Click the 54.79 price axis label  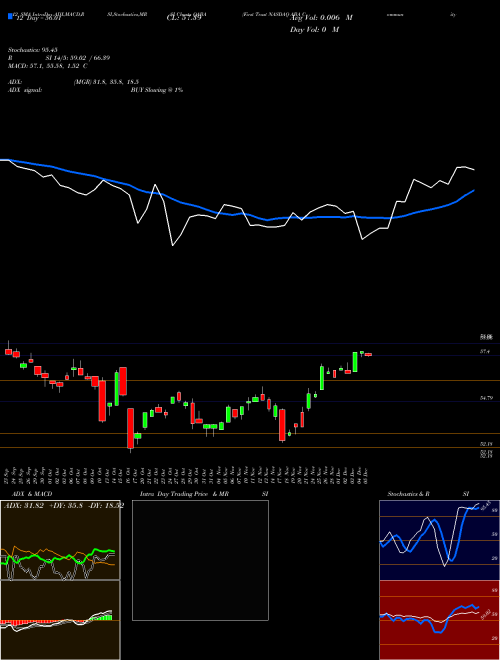486,398
